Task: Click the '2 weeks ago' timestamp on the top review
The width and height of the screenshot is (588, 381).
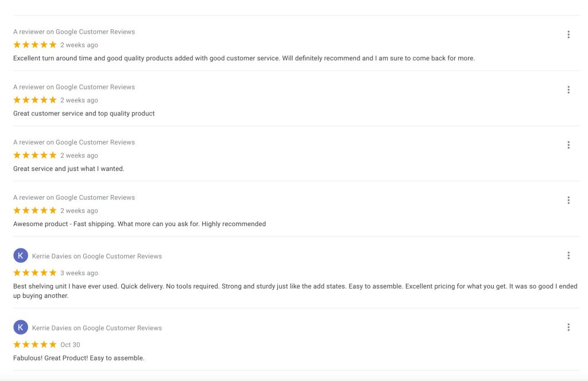Action: [x=78, y=44]
